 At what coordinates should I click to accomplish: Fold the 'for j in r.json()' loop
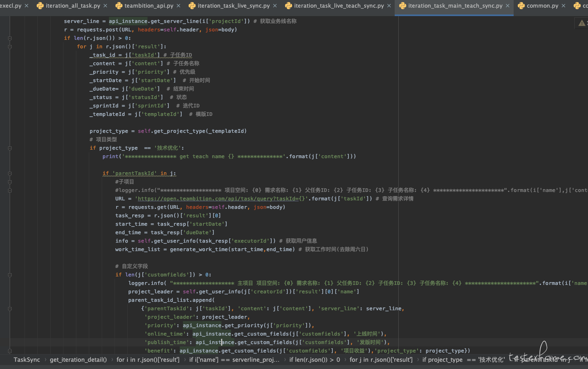[x=10, y=47]
